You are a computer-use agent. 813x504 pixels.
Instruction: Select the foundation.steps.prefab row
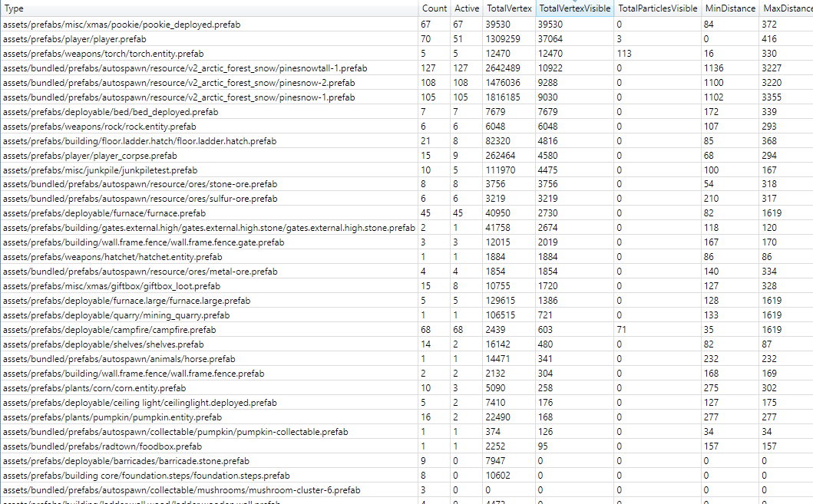407,475
